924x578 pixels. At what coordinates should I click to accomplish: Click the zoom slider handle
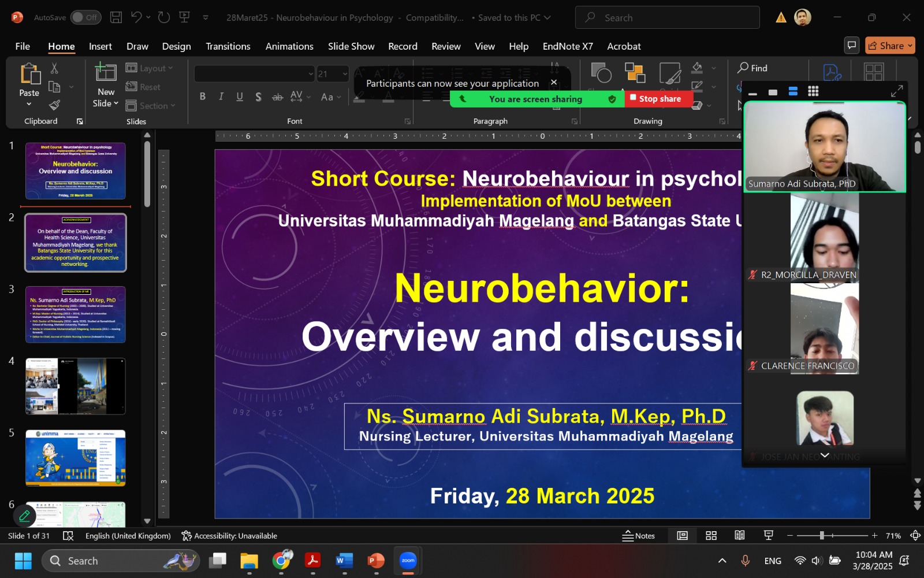click(x=822, y=536)
